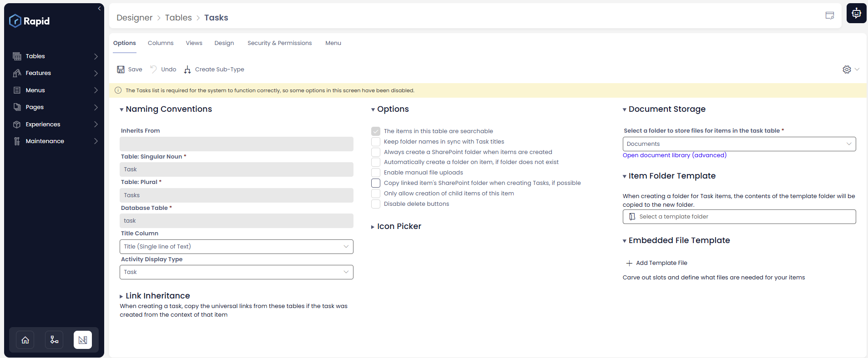Click the Rapid logo
The height and width of the screenshot is (358, 868).
(x=30, y=21)
